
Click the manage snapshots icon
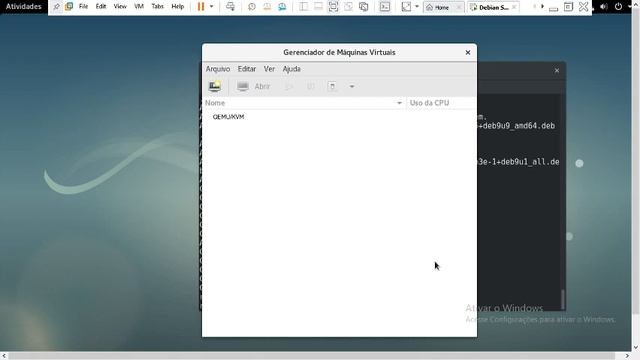pos(282,7)
